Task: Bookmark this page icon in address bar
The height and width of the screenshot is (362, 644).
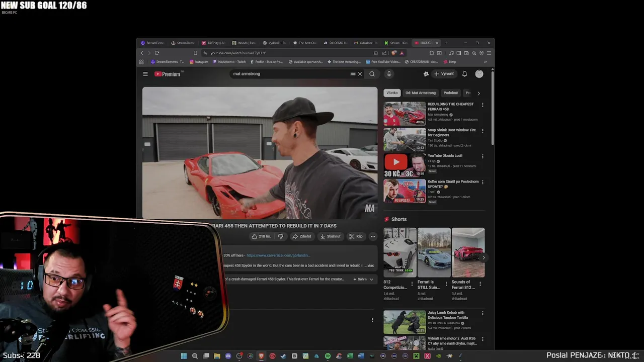Action: [195, 53]
